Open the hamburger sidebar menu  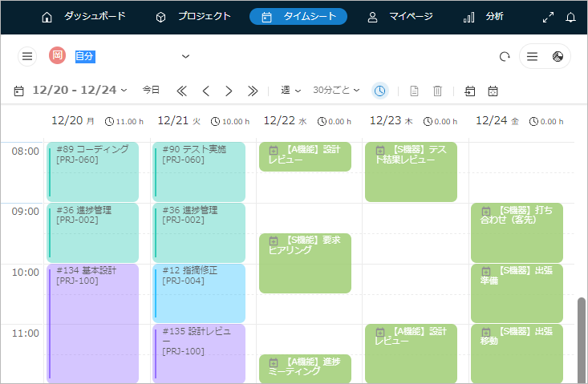coord(27,56)
